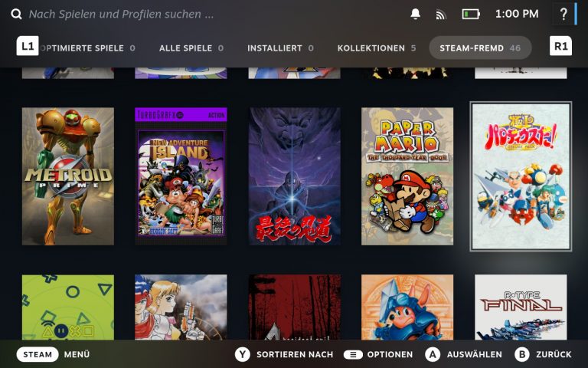
Task: Select the Metroid Prime game cover
Action: pyautogui.click(x=68, y=176)
